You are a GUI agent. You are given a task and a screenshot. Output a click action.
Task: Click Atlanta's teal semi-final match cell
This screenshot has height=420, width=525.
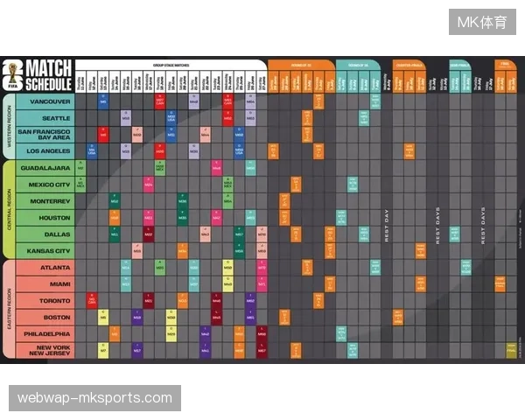click(465, 267)
